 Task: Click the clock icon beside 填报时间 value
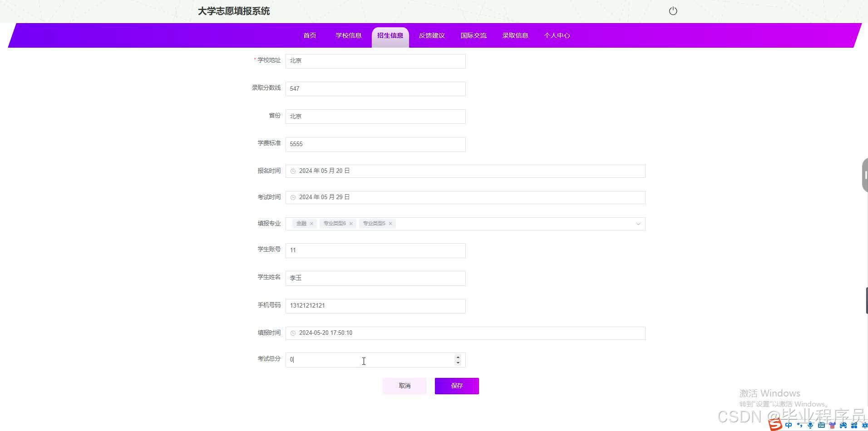point(293,333)
